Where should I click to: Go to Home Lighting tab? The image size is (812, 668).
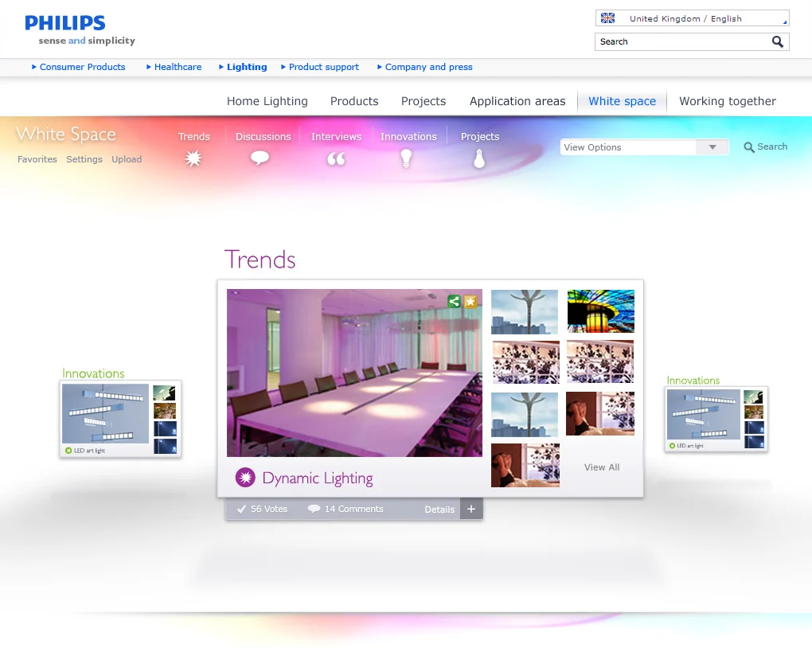pyautogui.click(x=267, y=101)
